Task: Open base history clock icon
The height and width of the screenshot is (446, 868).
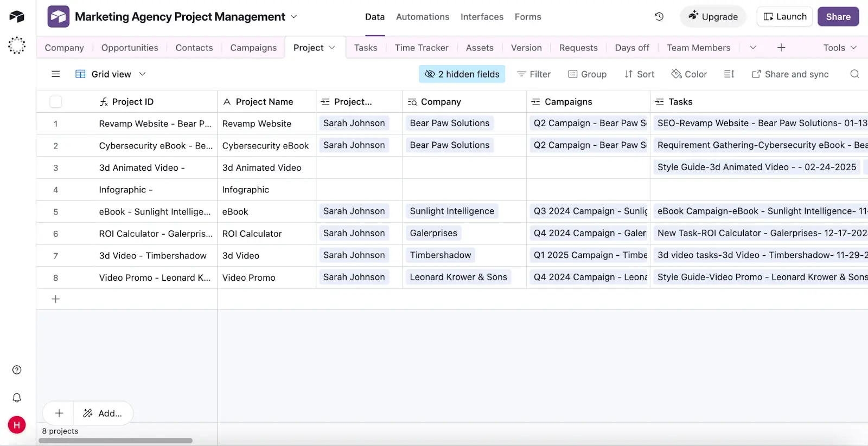Action: click(659, 17)
